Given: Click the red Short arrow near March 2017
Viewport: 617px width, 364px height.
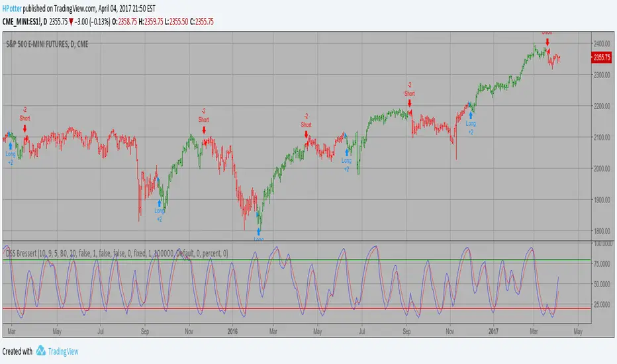Looking at the screenshot, I should point(547,42).
